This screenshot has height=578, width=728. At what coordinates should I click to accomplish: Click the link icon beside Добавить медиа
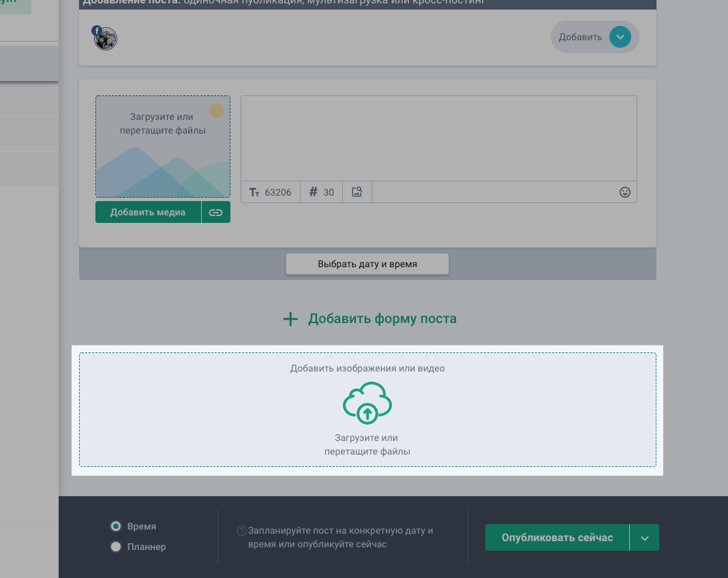216,212
